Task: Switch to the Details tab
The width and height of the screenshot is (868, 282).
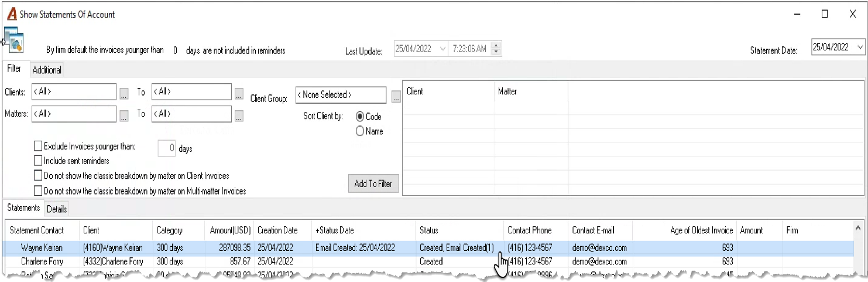Action: [57, 209]
